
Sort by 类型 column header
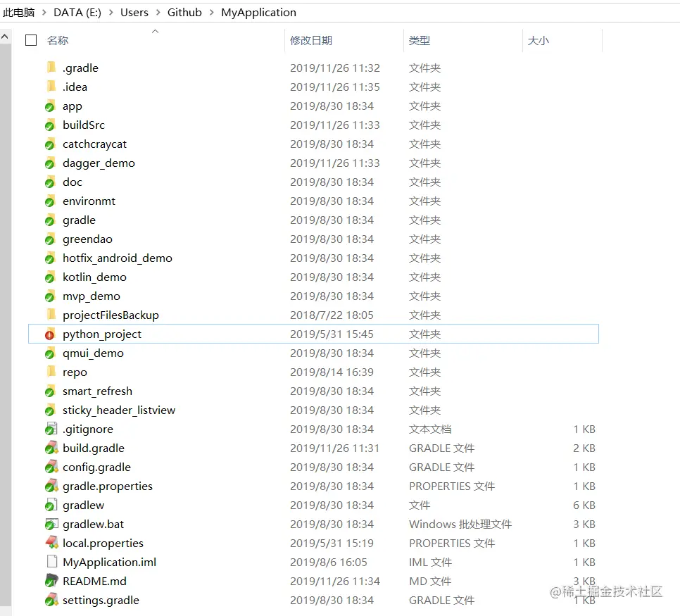coord(420,40)
